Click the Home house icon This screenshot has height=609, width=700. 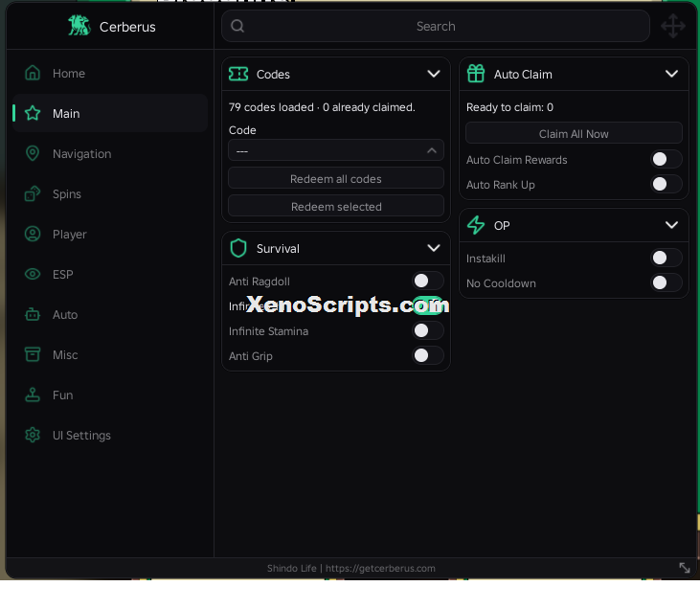(x=33, y=73)
